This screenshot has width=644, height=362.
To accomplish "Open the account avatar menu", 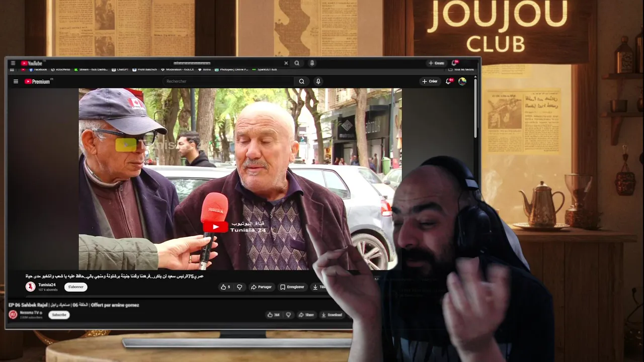I will [462, 81].
